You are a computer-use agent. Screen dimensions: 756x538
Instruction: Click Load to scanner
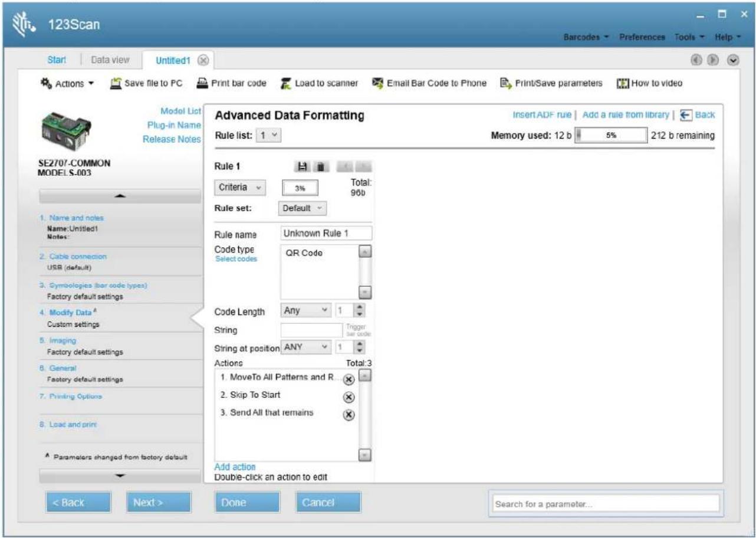click(x=319, y=83)
